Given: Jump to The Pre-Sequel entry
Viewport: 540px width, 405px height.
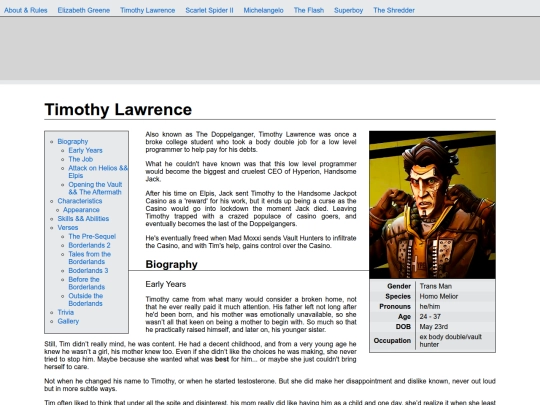Looking at the screenshot, I should point(92,237).
